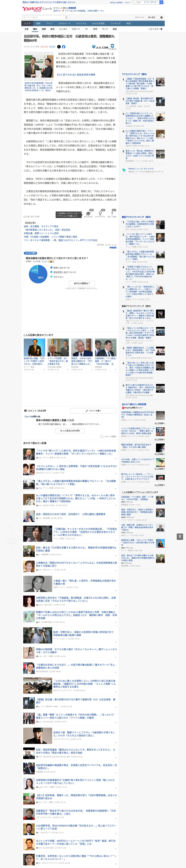Click 記事に関する報告 report icon link
The image size is (186, 868).
click(x=31, y=217)
